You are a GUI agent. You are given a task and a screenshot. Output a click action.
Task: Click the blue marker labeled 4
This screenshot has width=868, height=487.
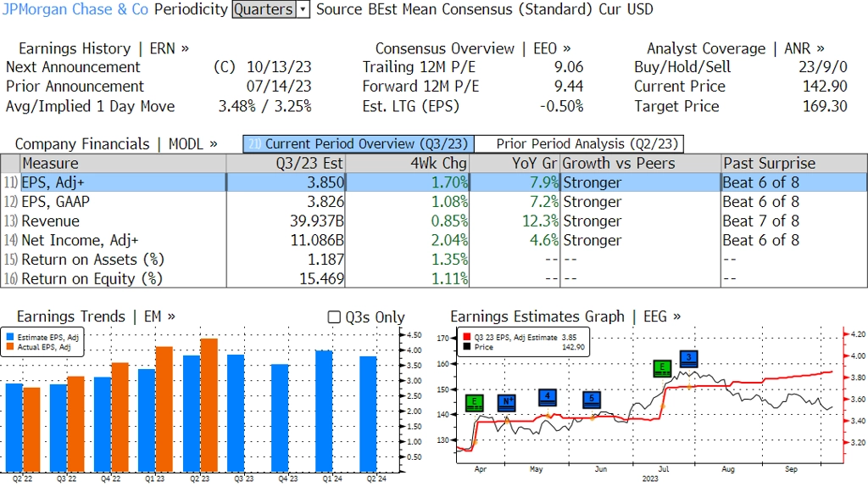(x=548, y=397)
